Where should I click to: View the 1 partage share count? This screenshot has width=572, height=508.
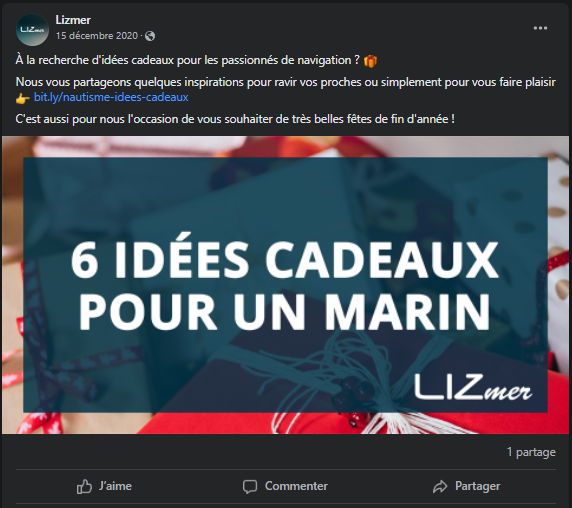pyautogui.click(x=531, y=452)
